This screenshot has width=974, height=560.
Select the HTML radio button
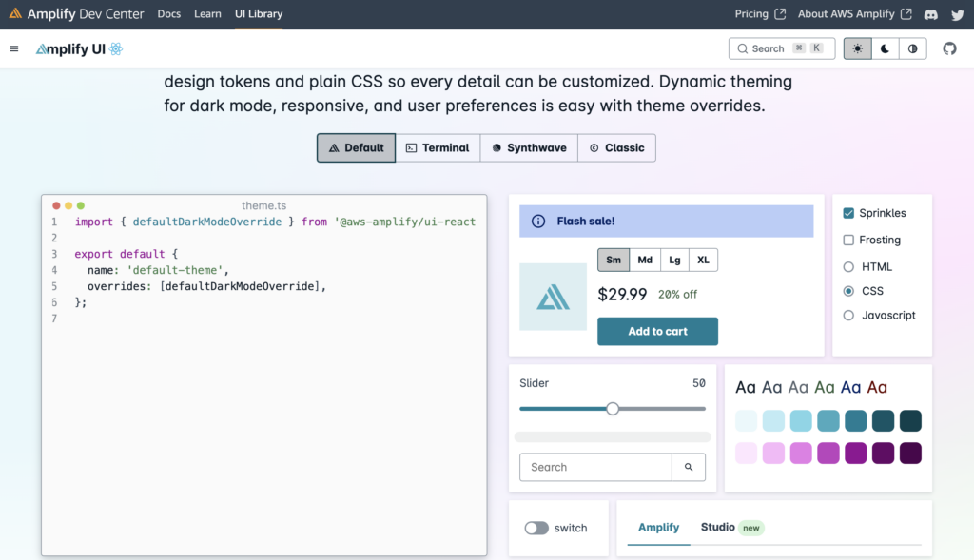coord(848,267)
